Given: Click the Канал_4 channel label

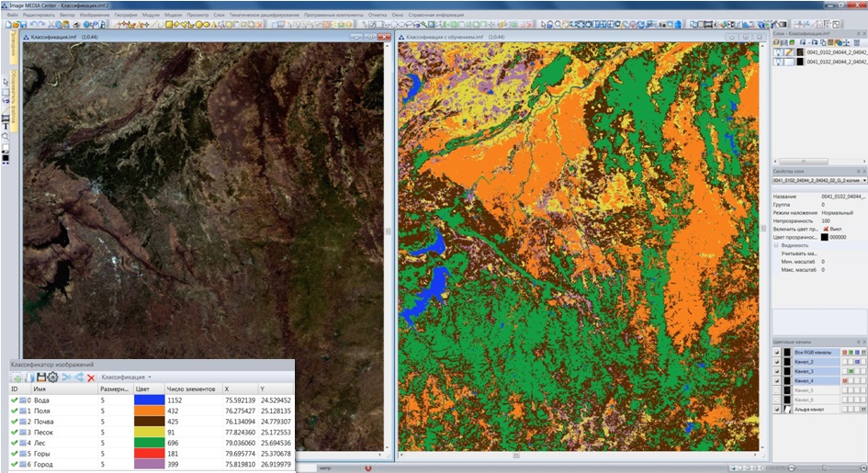Looking at the screenshot, I should [804, 380].
